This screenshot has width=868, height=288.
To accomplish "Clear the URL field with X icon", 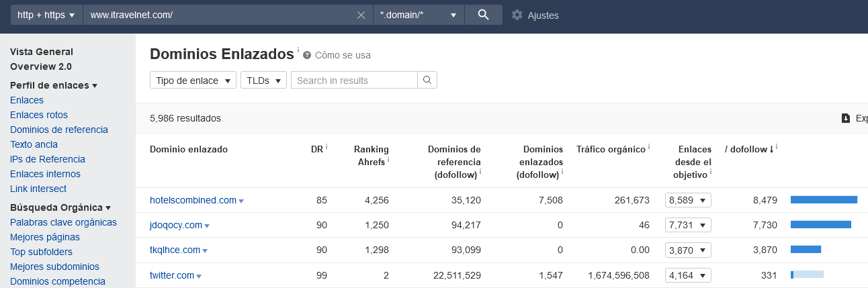I will point(361,15).
